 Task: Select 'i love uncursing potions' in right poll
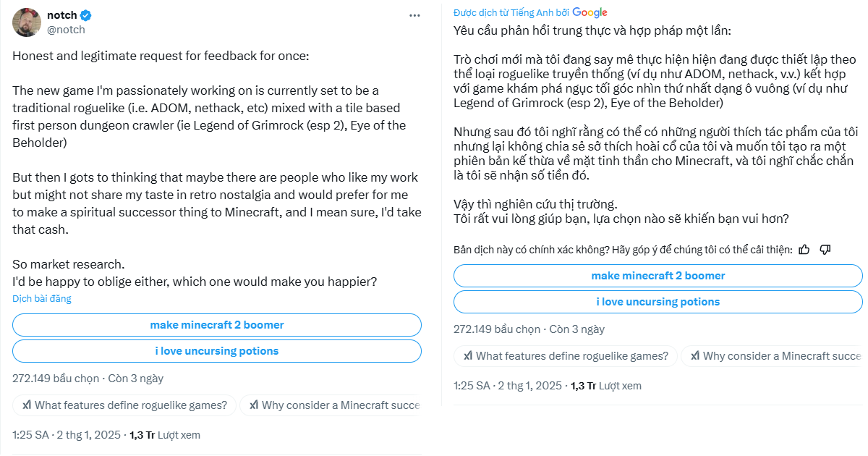tap(658, 302)
